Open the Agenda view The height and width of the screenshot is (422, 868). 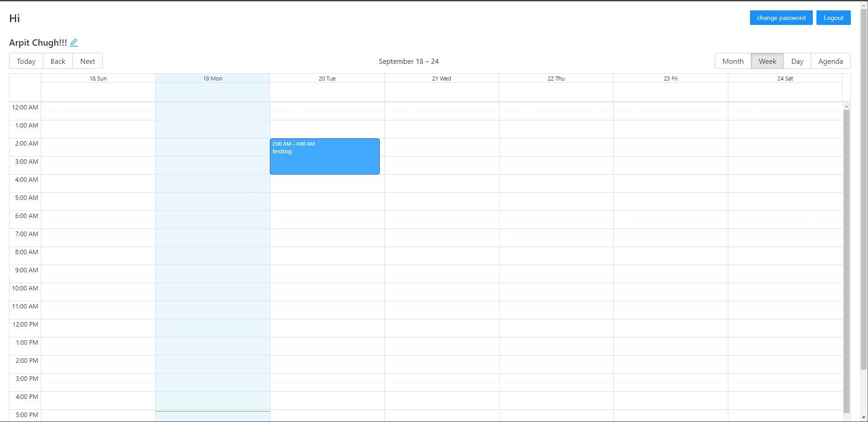click(x=830, y=61)
